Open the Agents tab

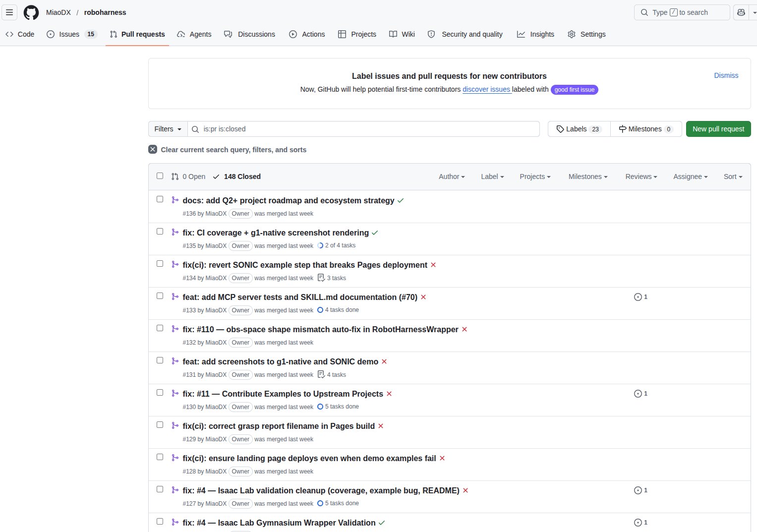(x=194, y=34)
